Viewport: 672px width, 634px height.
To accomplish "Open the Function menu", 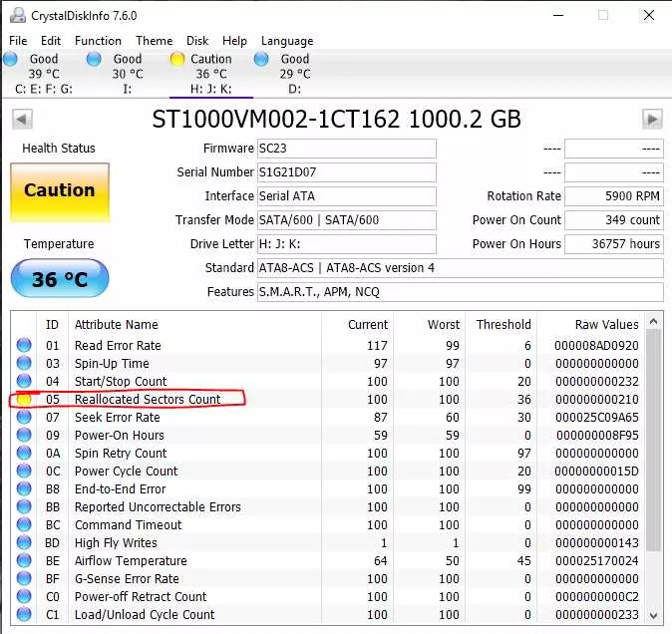I will tap(98, 41).
